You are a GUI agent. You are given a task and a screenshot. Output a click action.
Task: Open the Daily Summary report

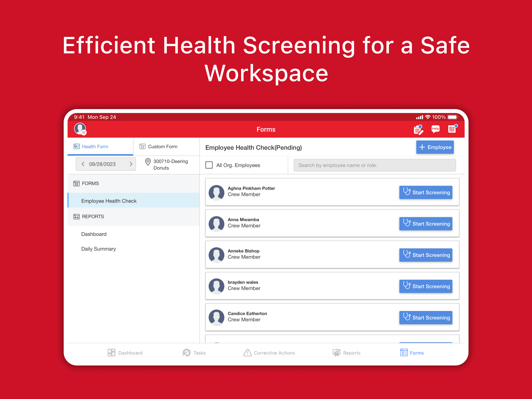pos(99,249)
